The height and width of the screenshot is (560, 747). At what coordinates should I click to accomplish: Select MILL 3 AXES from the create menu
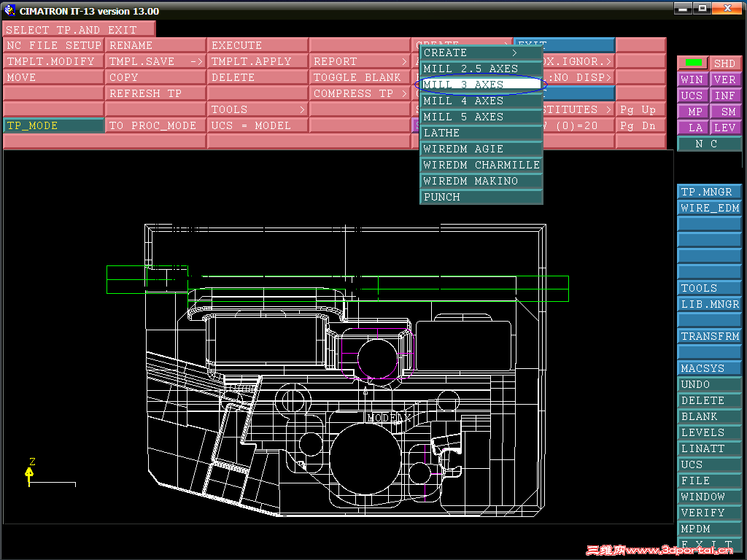coord(481,85)
